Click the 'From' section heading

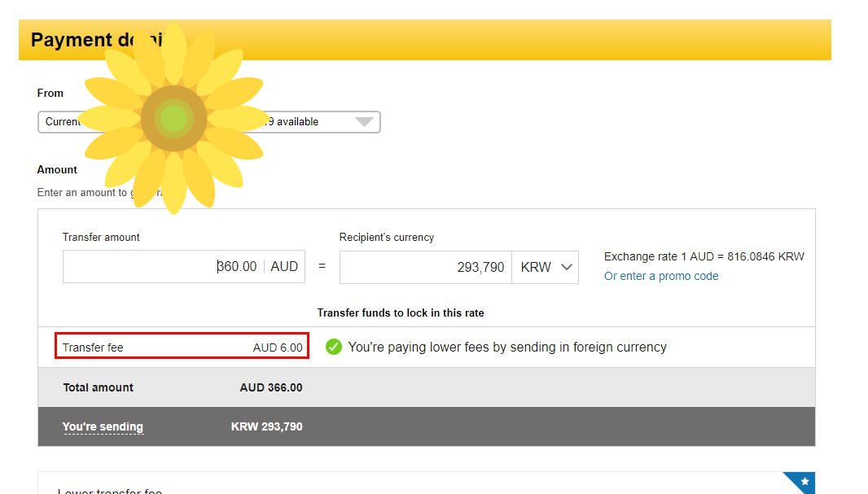[50, 93]
